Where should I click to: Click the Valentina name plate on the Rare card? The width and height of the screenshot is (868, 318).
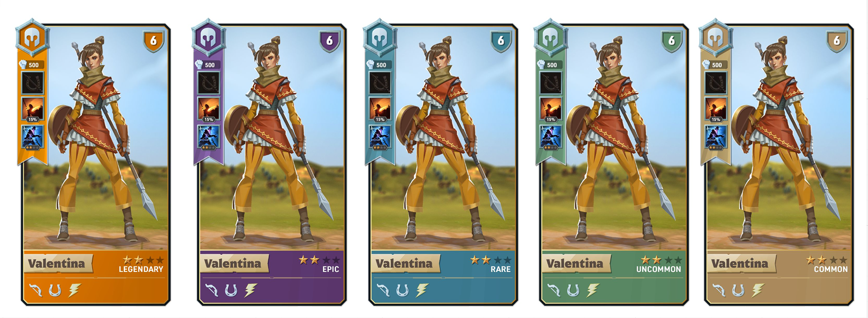tap(405, 263)
